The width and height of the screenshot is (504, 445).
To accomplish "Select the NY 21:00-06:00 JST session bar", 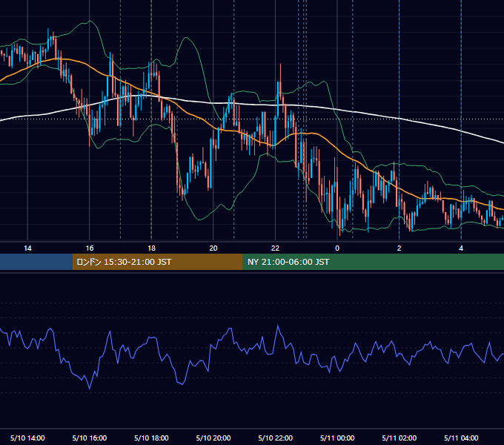I will click(x=373, y=262).
